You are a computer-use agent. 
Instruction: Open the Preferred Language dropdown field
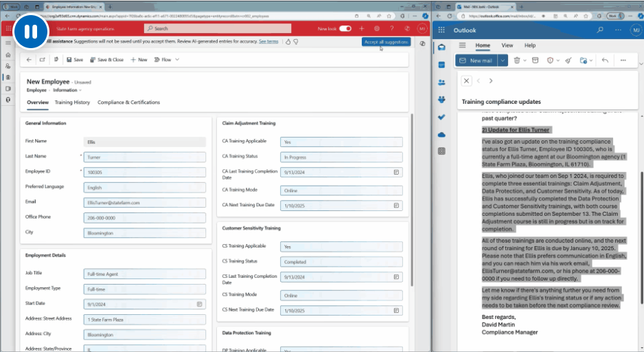click(145, 188)
